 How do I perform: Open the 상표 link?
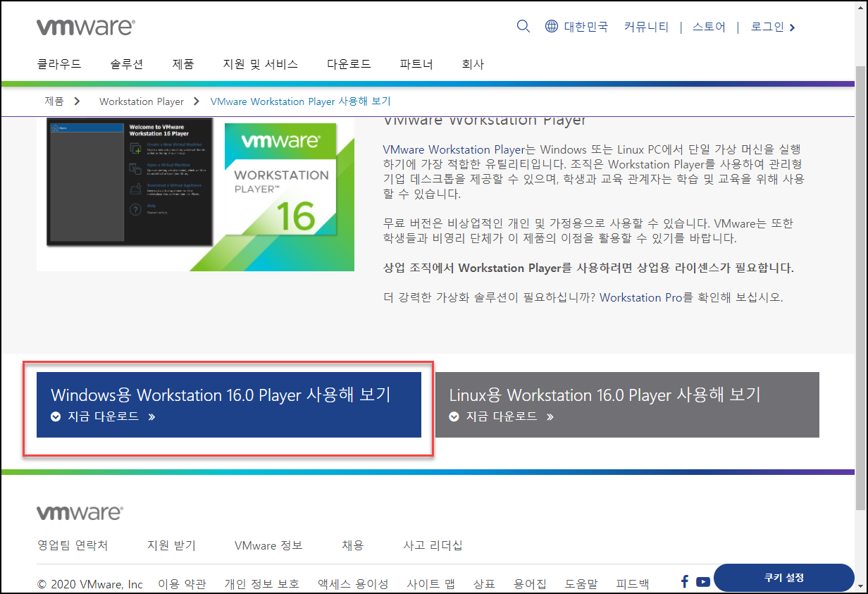tap(484, 583)
